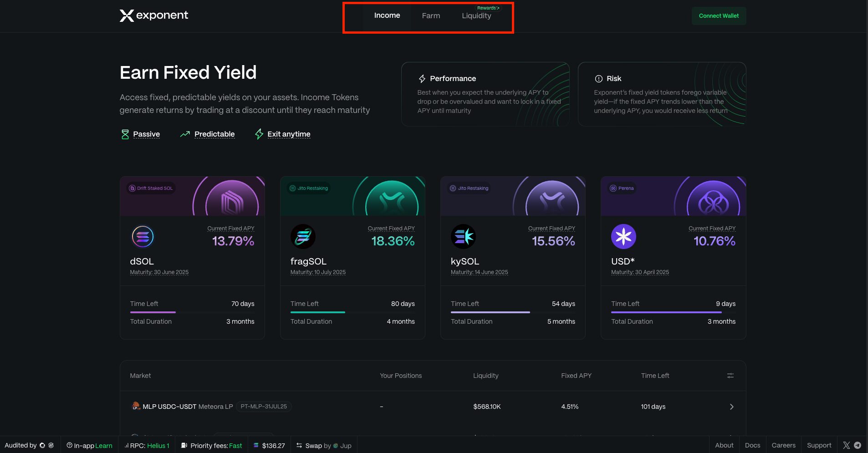Click the 15.56% APY value
The image size is (868, 453).
(x=553, y=241)
